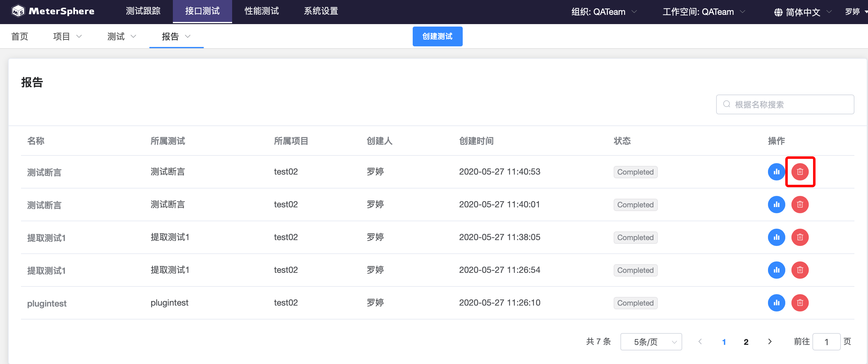Delete report created at 11:26:54

(799, 270)
